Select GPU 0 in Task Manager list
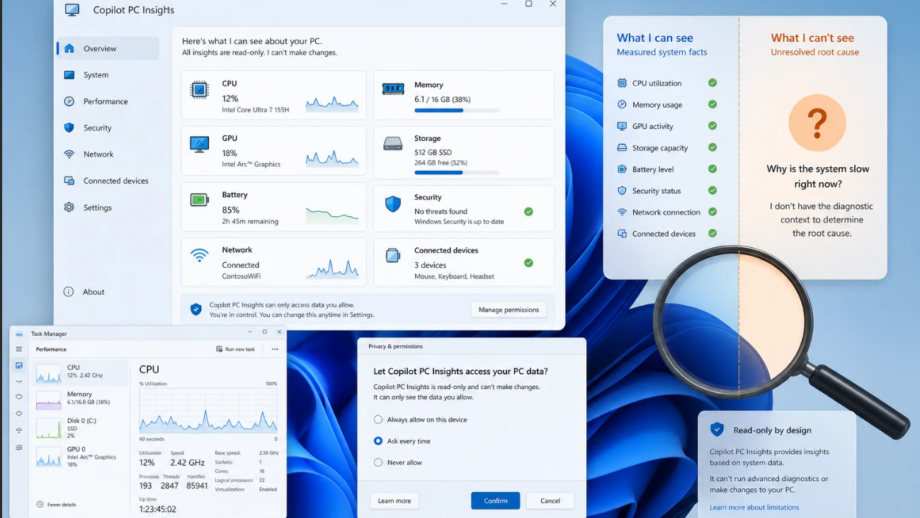Image resolution: width=920 pixels, height=518 pixels. coord(81,456)
